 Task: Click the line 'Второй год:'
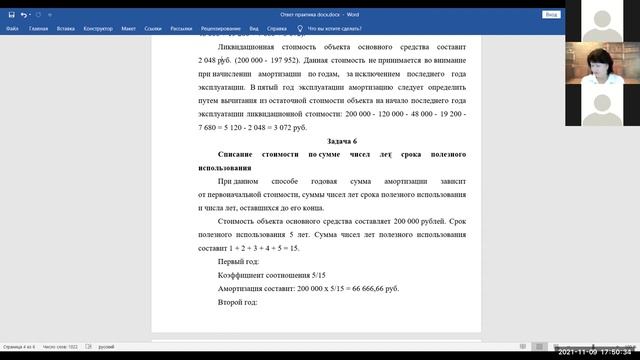(238, 302)
